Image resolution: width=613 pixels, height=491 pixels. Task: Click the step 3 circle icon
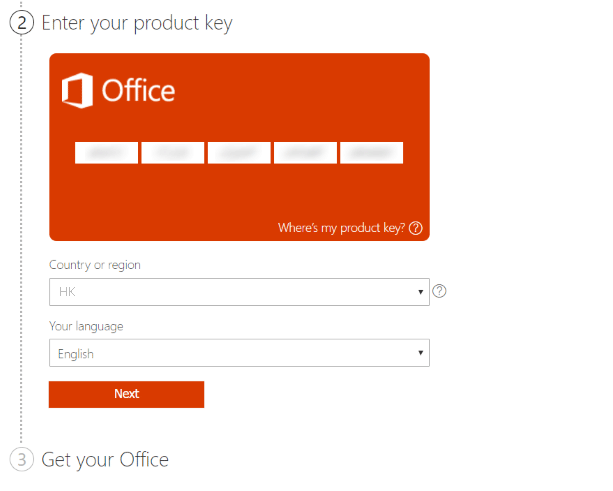tap(22, 459)
